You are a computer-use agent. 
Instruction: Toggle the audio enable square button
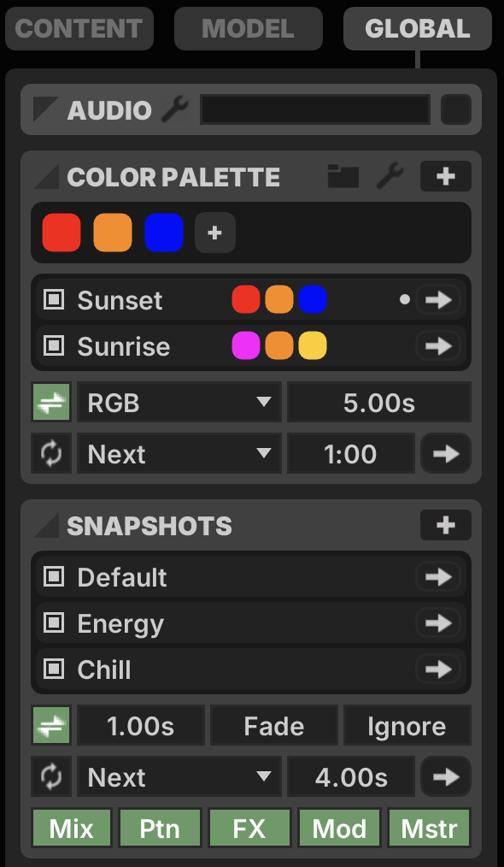(x=456, y=109)
